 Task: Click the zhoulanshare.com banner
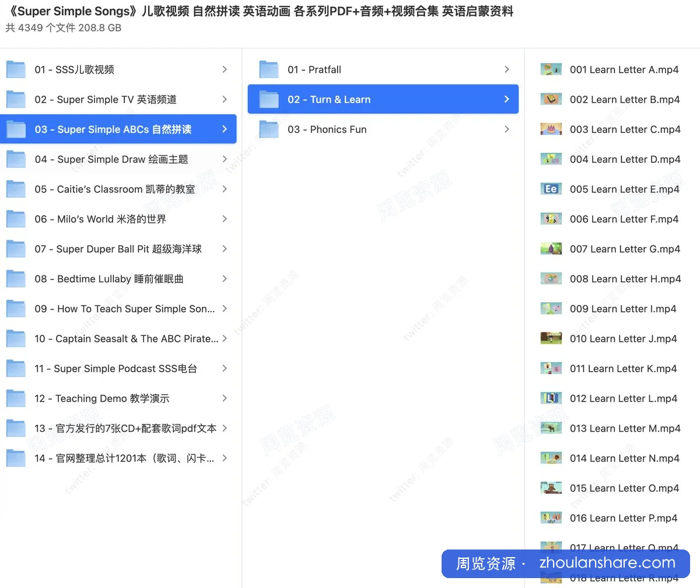[566, 563]
